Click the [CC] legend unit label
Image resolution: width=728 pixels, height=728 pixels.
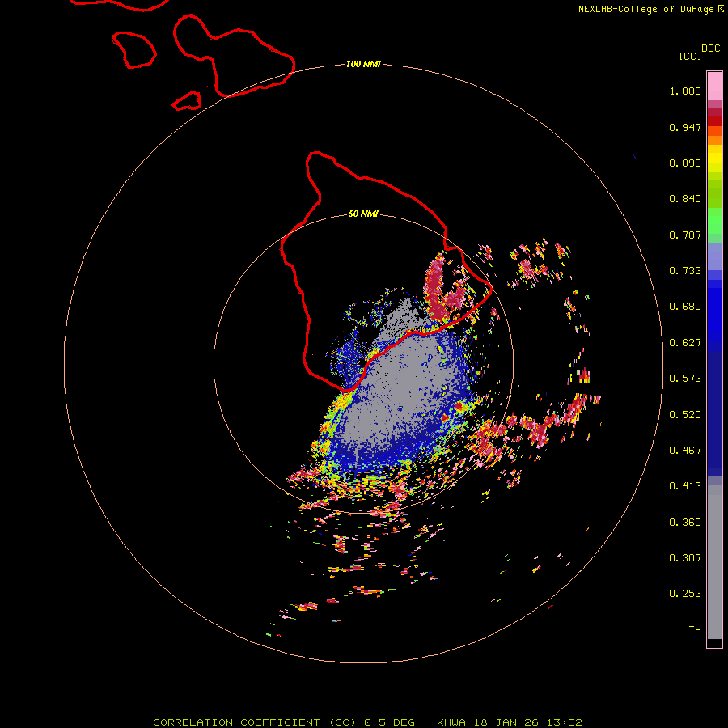[x=690, y=56]
